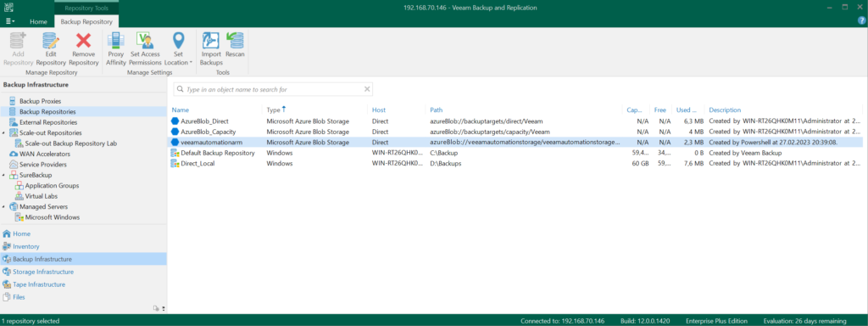Open the Files navigation view
The image size is (868, 326).
(19, 297)
